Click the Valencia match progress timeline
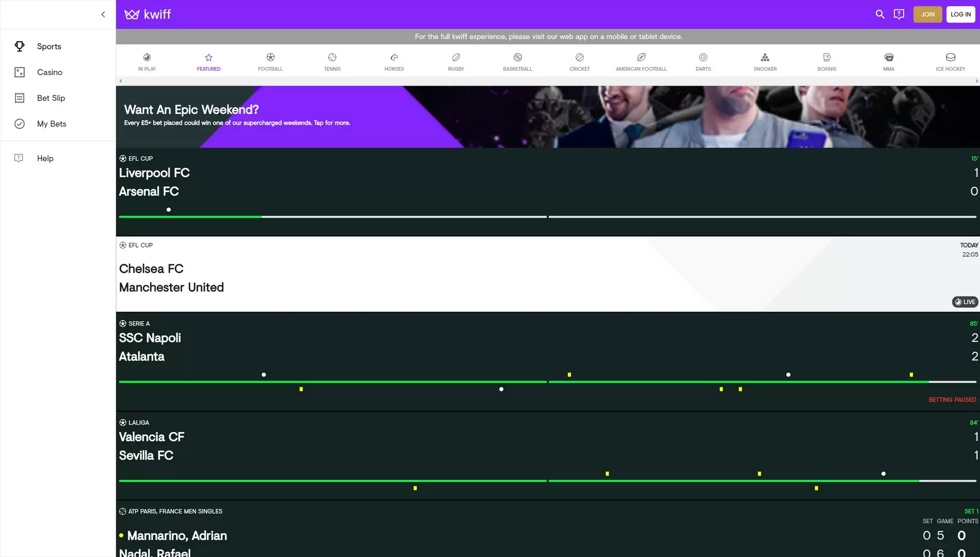 pyautogui.click(x=548, y=481)
